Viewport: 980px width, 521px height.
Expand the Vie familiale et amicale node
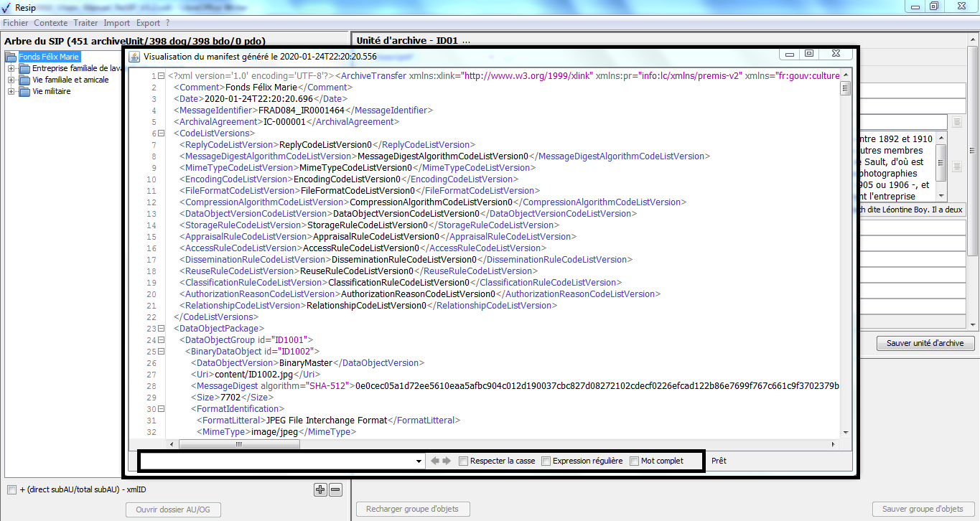click(11, 80)
